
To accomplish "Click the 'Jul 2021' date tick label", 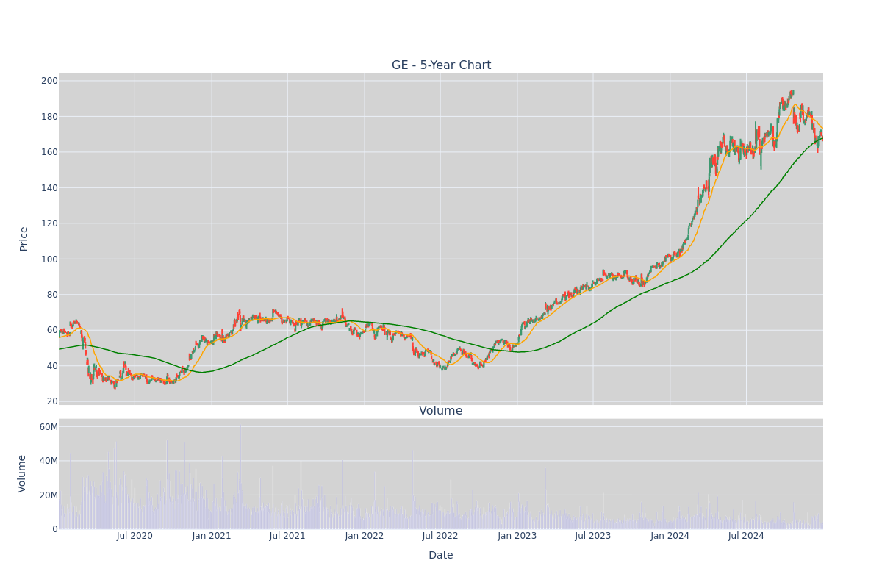I will [287, 536].
